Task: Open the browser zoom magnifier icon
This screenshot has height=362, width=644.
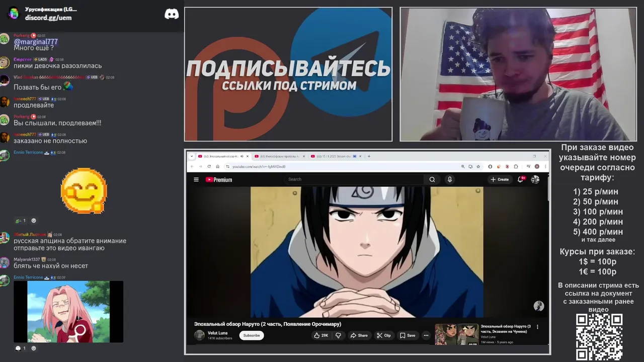Action: tap(463, 166)
